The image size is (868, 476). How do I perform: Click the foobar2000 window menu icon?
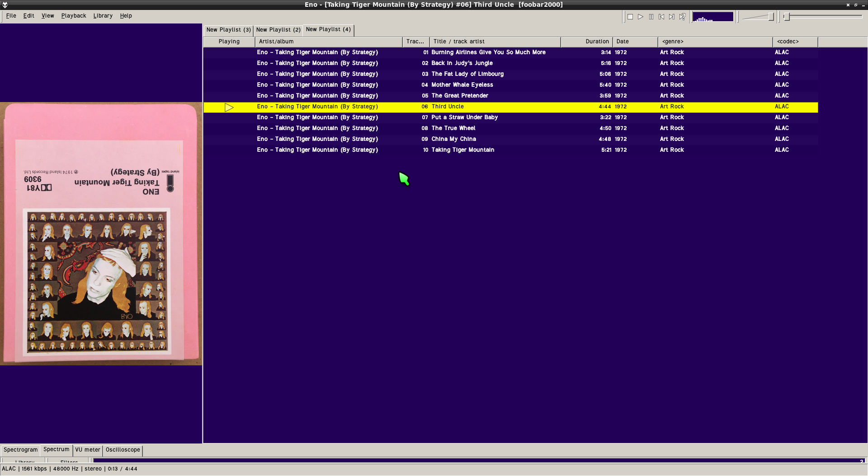coord(5,5)
